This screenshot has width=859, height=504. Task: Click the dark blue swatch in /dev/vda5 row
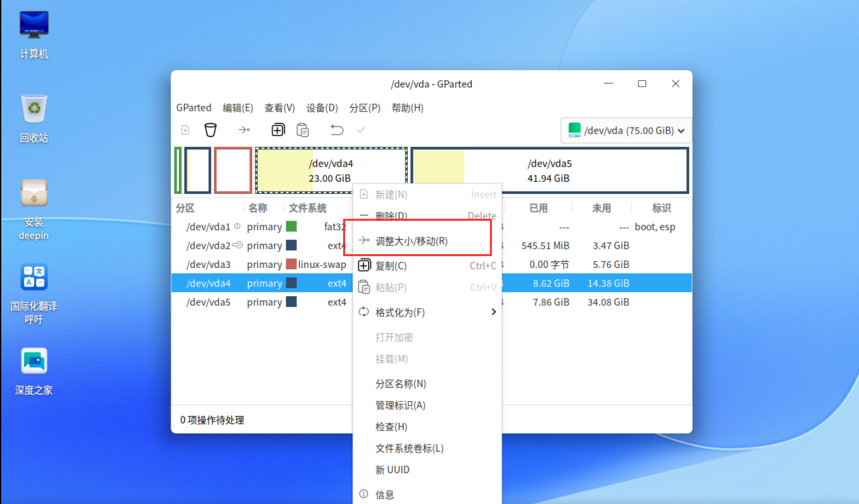(x=292, y=302)
